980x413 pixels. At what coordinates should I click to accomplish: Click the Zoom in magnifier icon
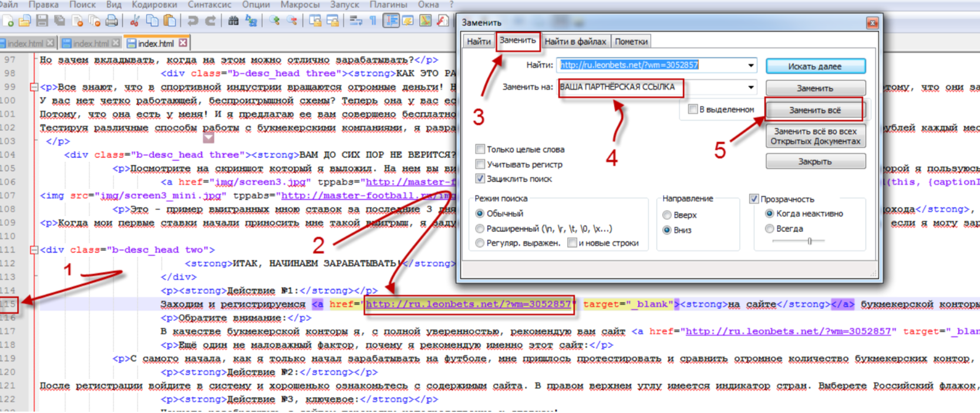274,21
